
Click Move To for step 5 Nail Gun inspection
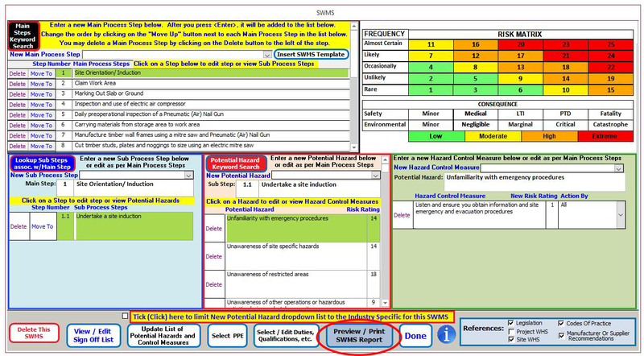(x=41, y=115)
